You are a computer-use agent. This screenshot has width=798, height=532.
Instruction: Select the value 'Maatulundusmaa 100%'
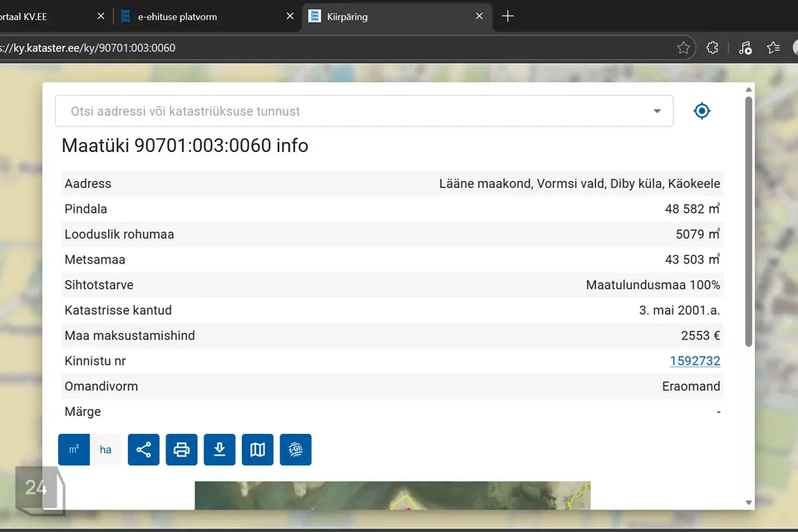point(653,284)
